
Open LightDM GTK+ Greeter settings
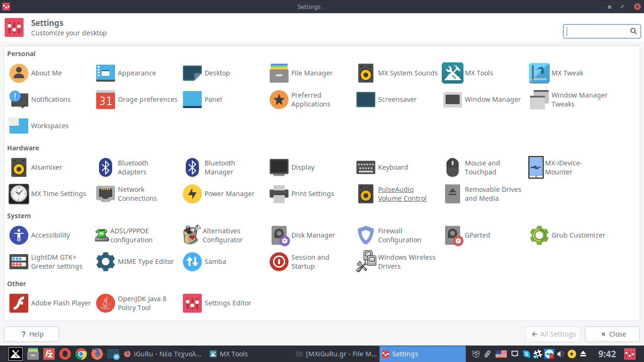coord(46,262)
